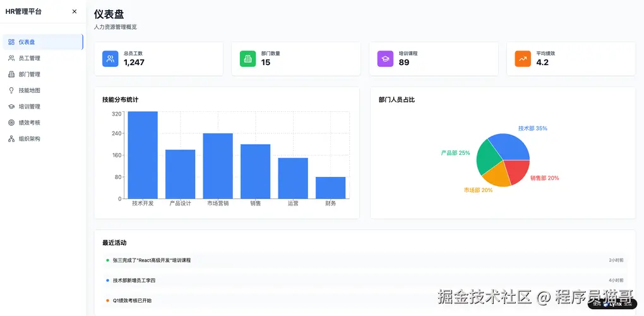Select 绩效考核 in the sidebar

43,123
